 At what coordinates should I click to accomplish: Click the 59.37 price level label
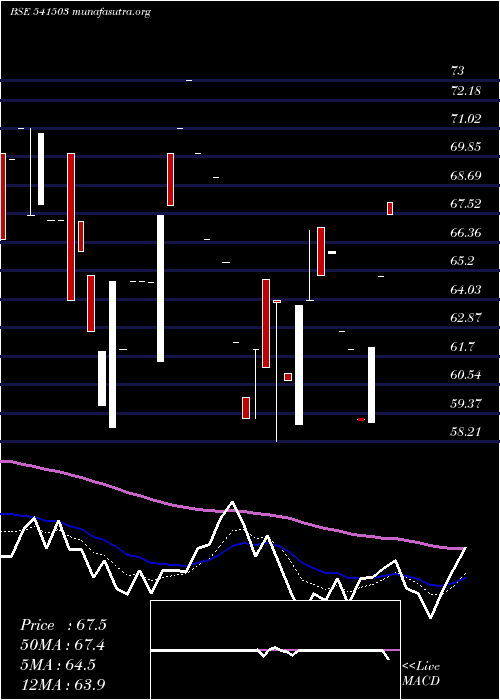point(466,404)
